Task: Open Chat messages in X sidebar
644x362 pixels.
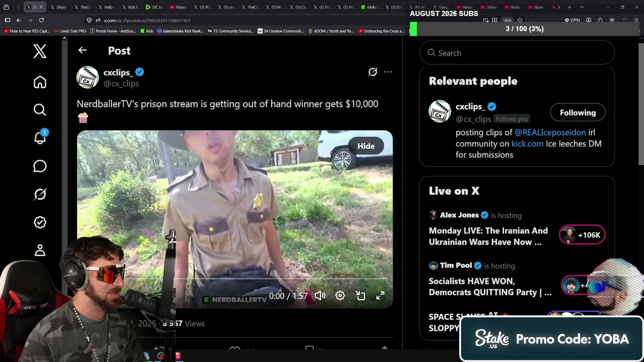Action: pyautogui.click(x=40, y=166)
